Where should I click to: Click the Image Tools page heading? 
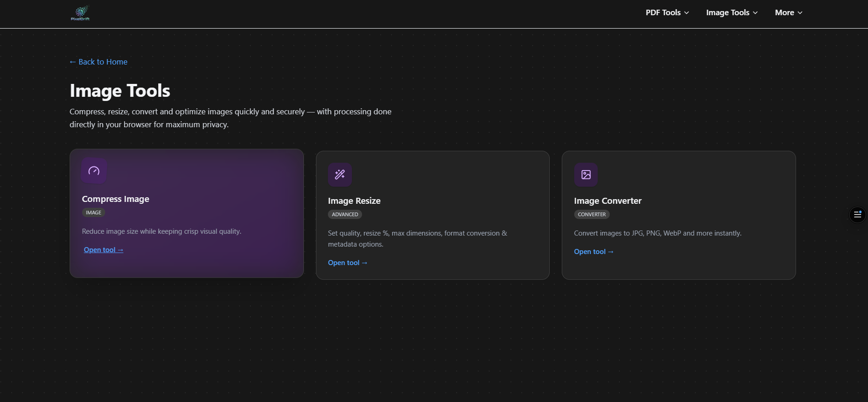pos(120,91)
